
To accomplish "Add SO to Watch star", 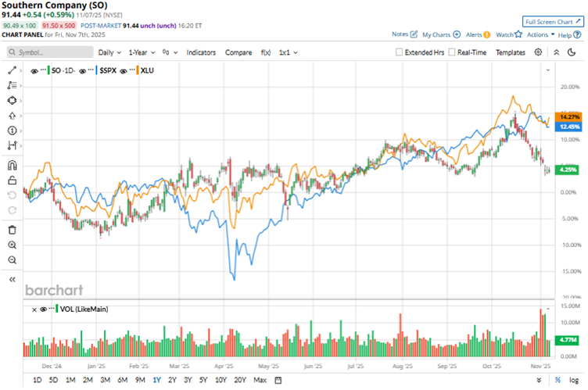I will (518, 34).
